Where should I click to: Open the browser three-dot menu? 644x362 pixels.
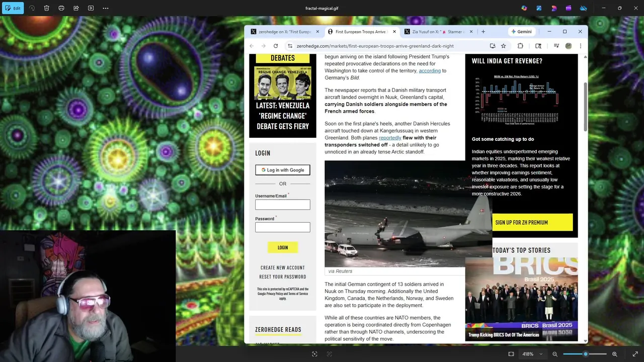(x=580, y=46)
